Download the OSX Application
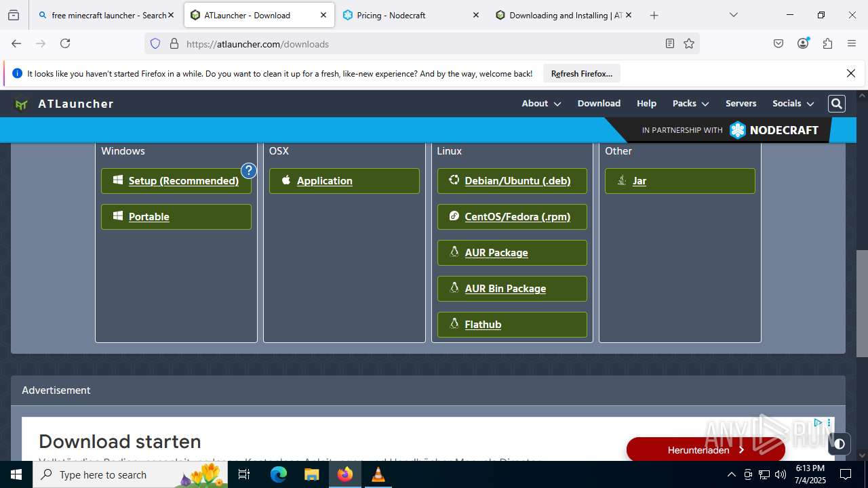This screenshot has height=488, width=868. click(x=344, y=181)
